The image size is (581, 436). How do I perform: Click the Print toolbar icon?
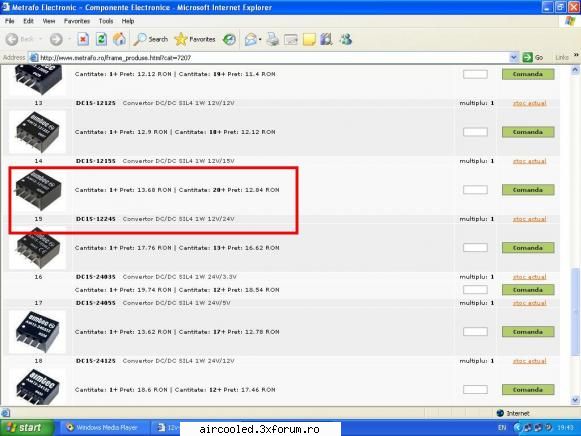[x=273, y=39]
